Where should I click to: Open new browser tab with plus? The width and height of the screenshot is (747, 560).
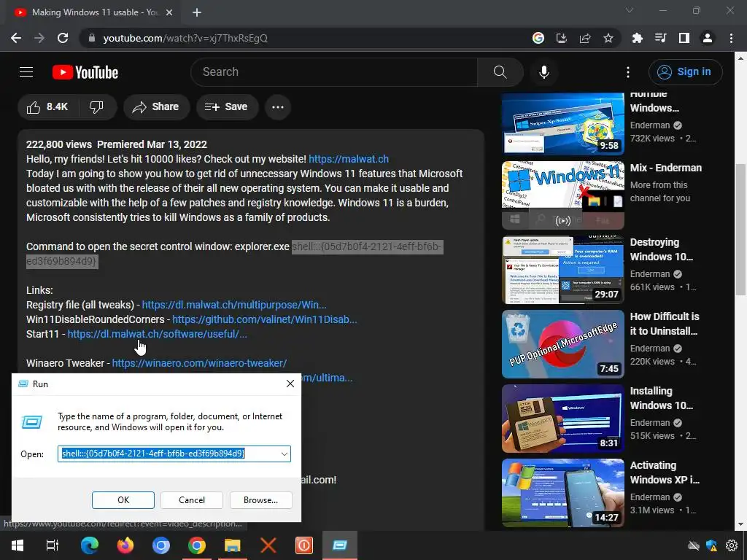click(x=197, y=12)
